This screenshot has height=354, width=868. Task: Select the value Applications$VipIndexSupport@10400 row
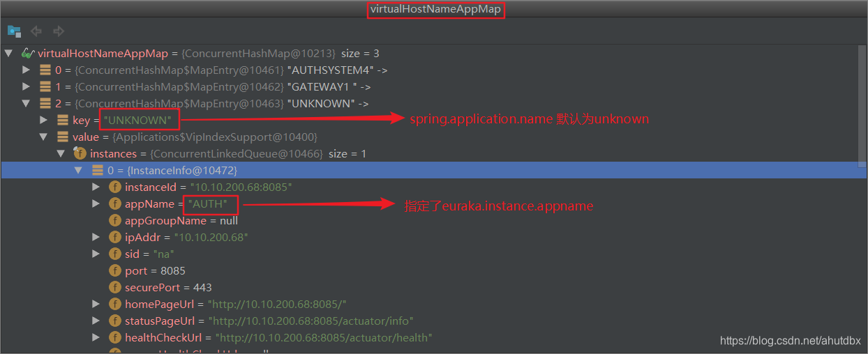[195, 137]
